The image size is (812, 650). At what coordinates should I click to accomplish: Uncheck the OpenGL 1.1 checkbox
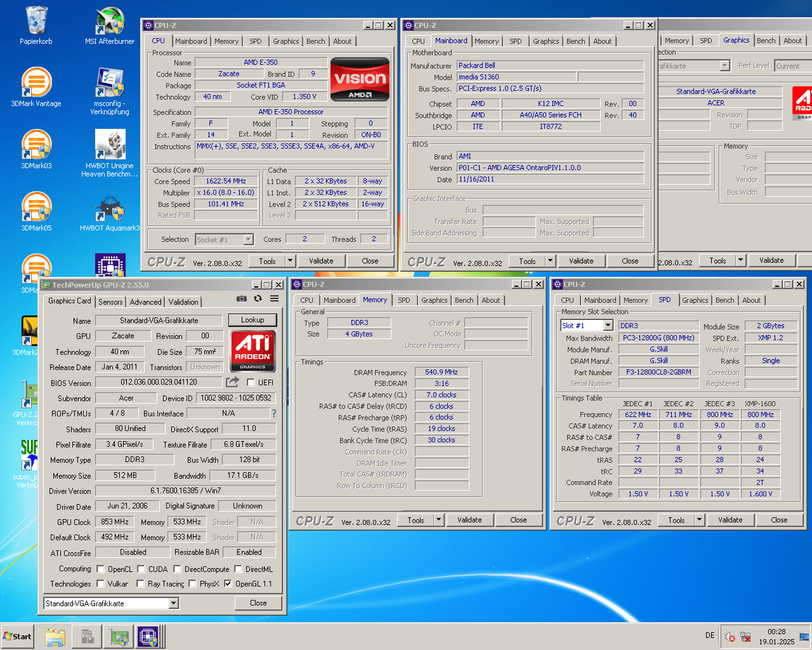(x=228, y=584)
